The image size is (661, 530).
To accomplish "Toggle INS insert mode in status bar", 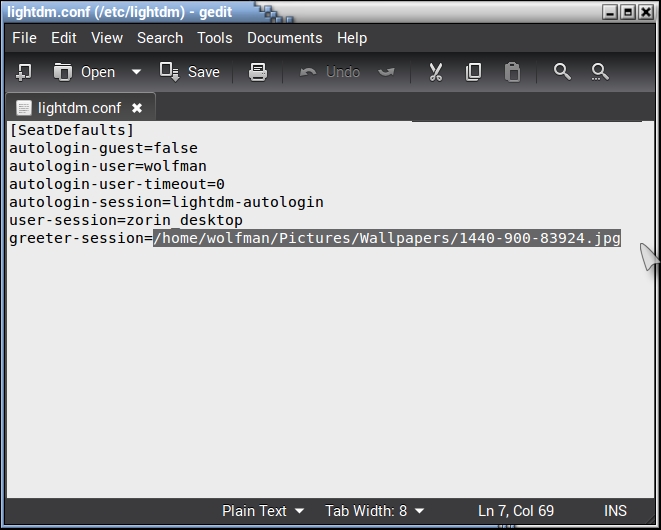I will point(615,510).
